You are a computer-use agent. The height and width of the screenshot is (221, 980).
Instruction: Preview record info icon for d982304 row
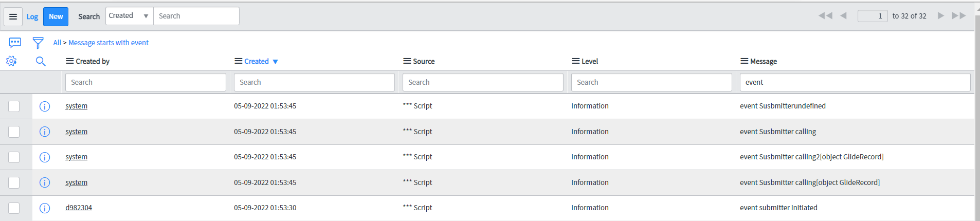45,208
